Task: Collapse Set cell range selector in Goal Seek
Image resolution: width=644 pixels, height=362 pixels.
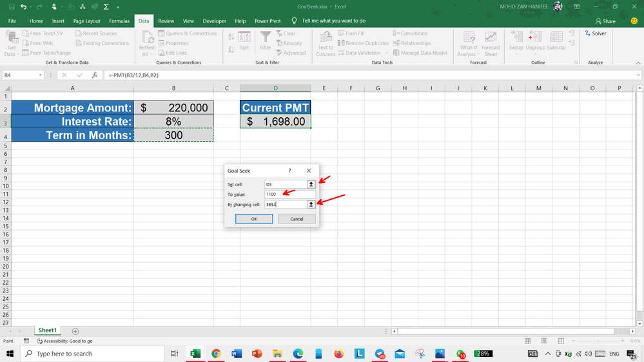Action: (x=311, y=184)
